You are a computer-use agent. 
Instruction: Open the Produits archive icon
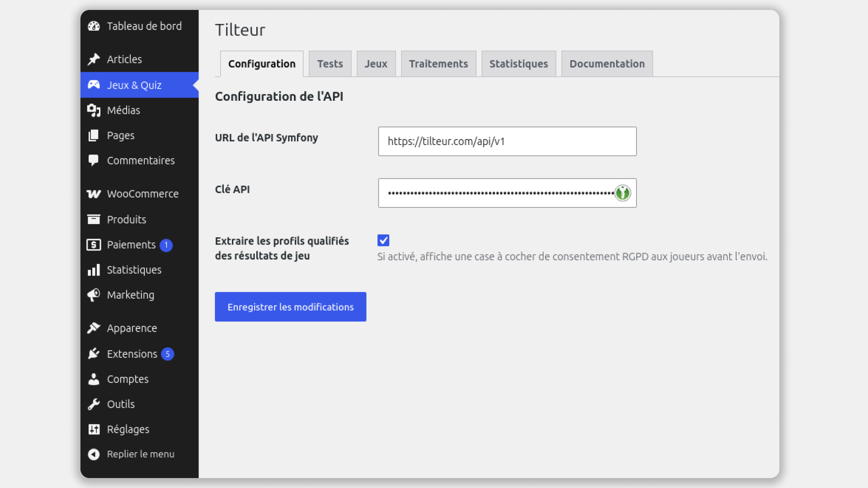(94, 220)
